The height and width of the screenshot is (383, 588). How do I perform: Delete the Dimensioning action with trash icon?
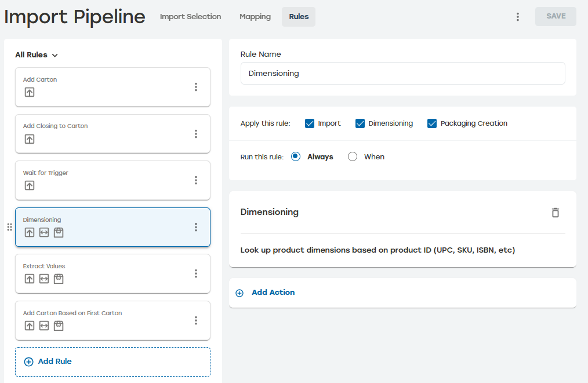(556, 213)
